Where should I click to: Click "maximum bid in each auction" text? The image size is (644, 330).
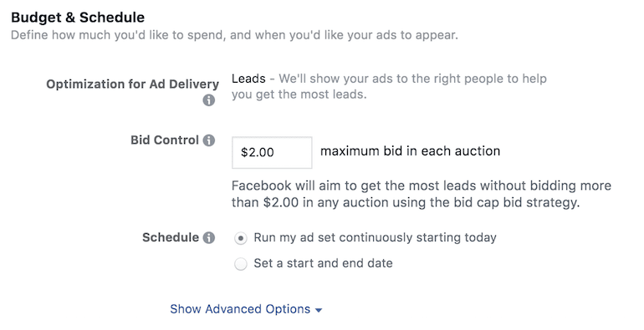tap(411, 151)
